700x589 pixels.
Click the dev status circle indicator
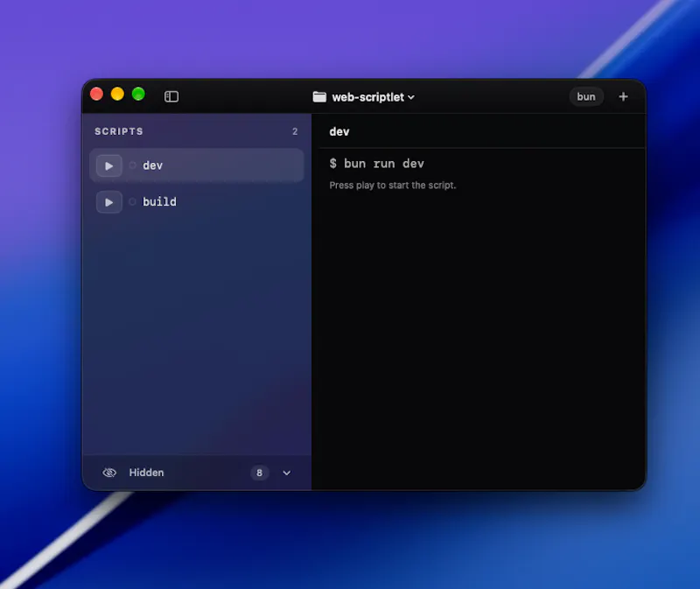coord(133,165)
